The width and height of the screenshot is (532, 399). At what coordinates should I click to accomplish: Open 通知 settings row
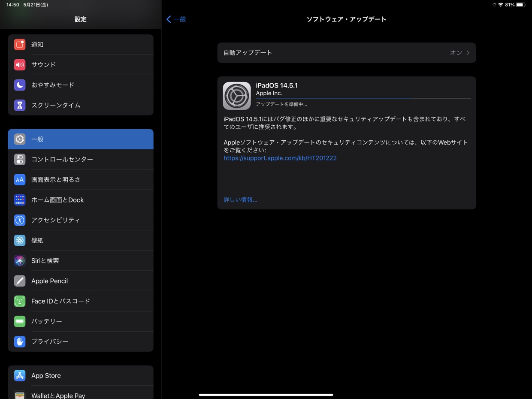pyautogui.click(x=81, y=45)
